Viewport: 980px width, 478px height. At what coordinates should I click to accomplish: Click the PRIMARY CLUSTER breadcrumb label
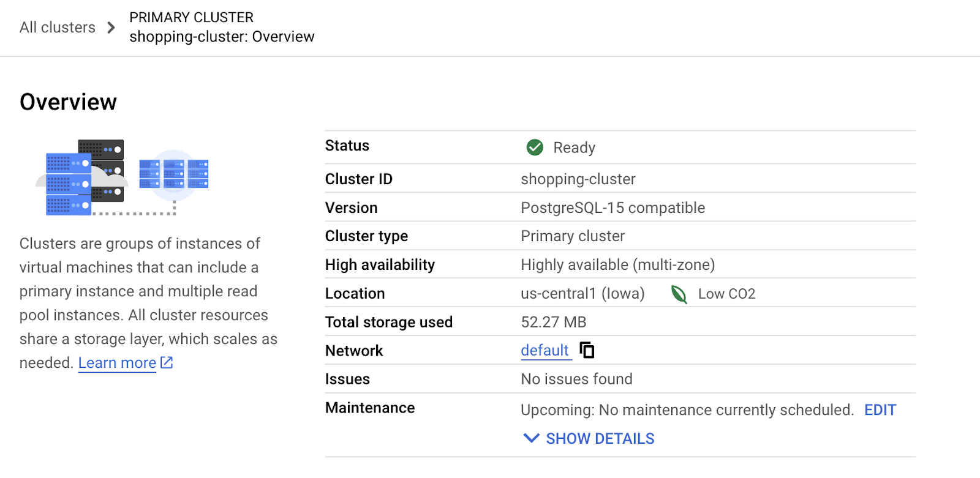(191, 17)
